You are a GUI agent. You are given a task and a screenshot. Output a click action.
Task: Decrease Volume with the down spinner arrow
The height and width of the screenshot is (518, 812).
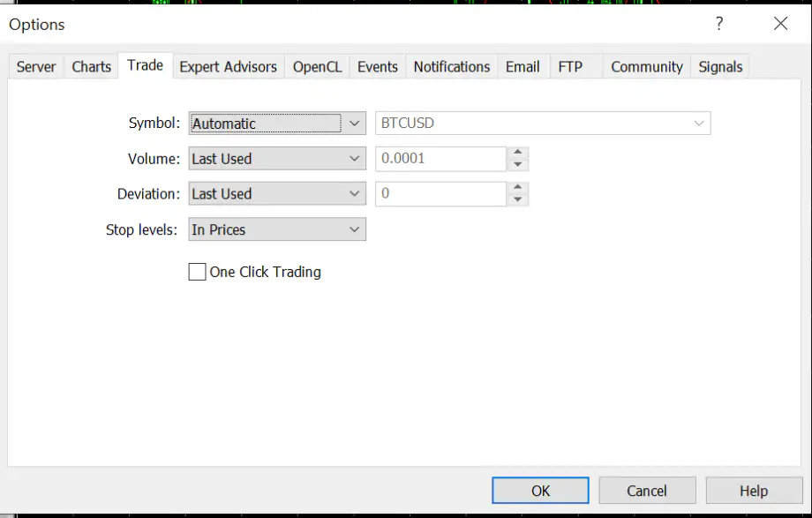point(518,165)
